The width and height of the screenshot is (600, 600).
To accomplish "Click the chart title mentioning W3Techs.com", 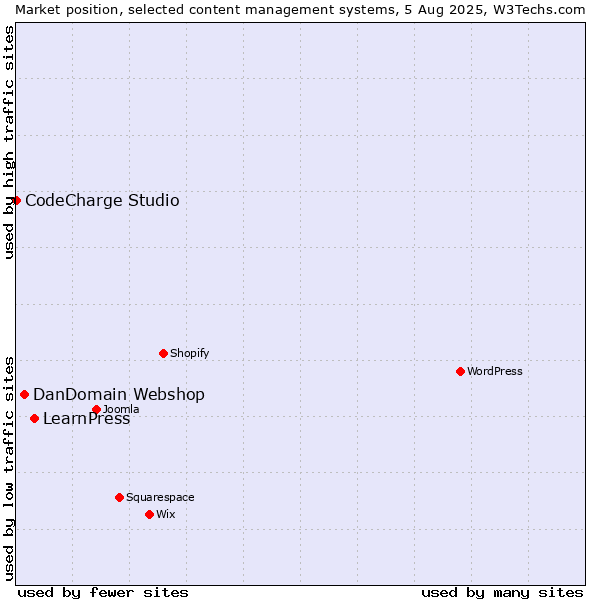I will (300, 10).
